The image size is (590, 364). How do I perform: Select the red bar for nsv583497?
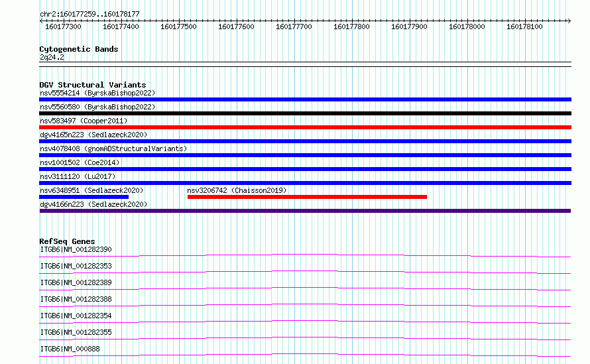click(305, 127)
